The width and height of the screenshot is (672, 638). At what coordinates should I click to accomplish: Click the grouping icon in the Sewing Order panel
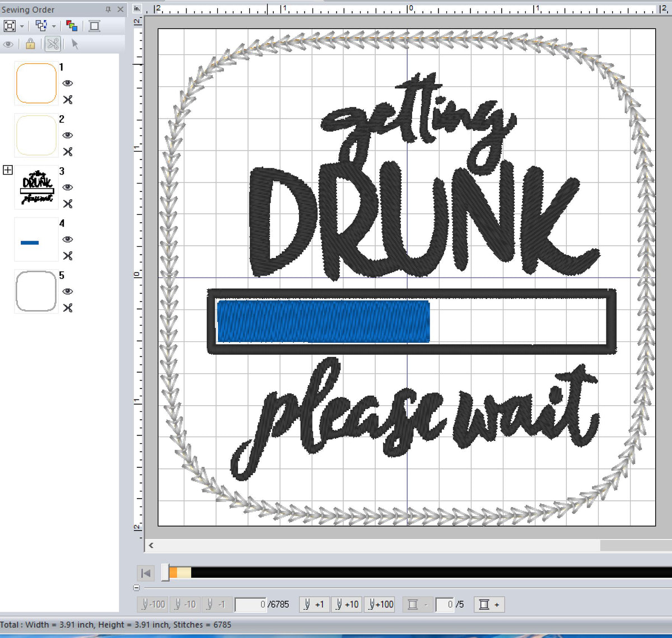coord(40,26)
